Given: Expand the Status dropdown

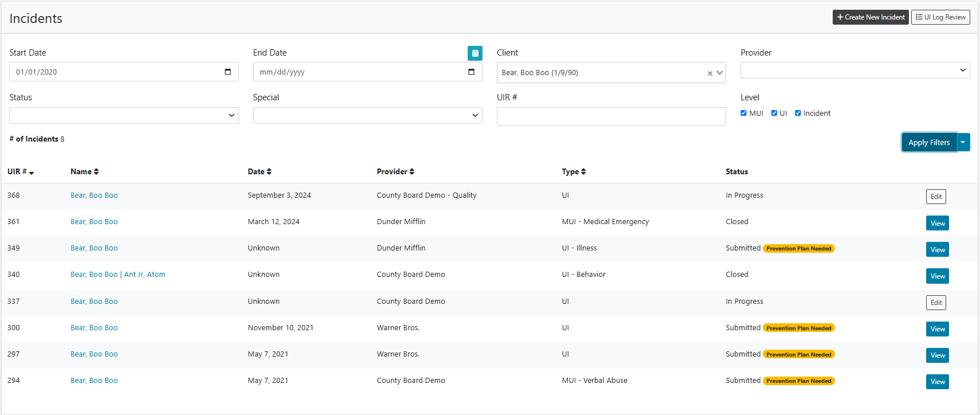Looking at the screenshot, I should tap(124, 115).
